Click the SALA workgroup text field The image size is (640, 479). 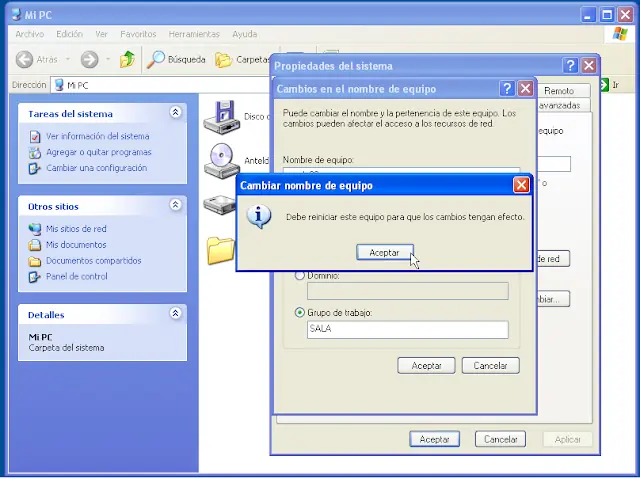407,330
